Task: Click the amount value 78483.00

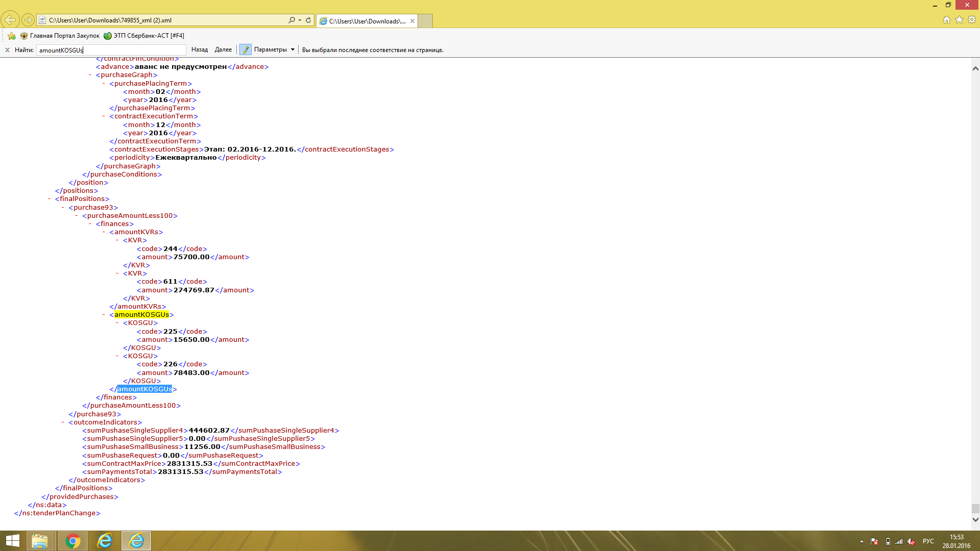Action: click(191, 373)
